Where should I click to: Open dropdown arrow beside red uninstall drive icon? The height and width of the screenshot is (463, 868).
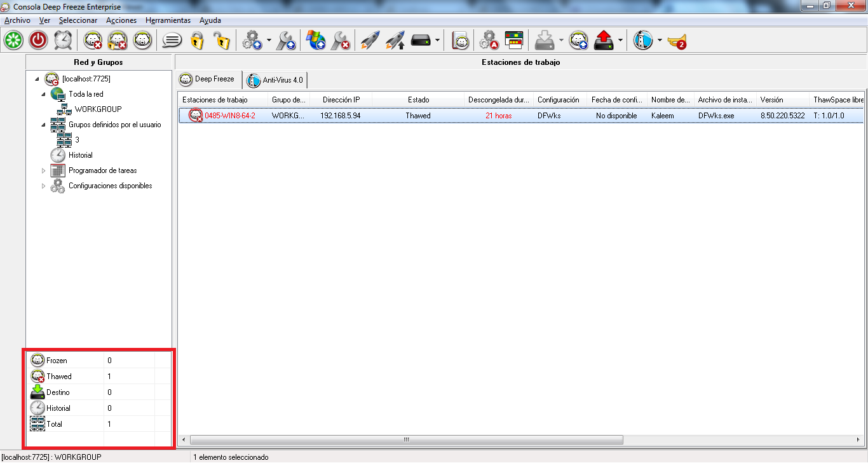(x=620, y=41)
